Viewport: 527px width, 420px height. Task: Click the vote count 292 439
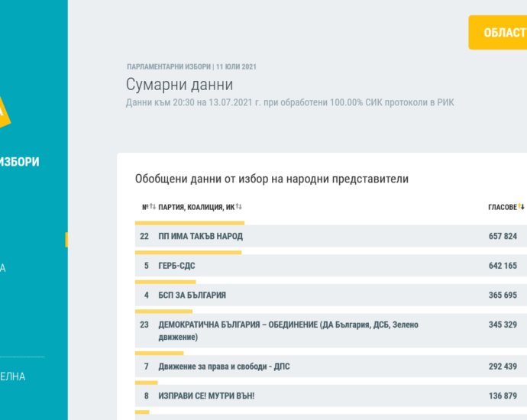click(x=503, y=367)
